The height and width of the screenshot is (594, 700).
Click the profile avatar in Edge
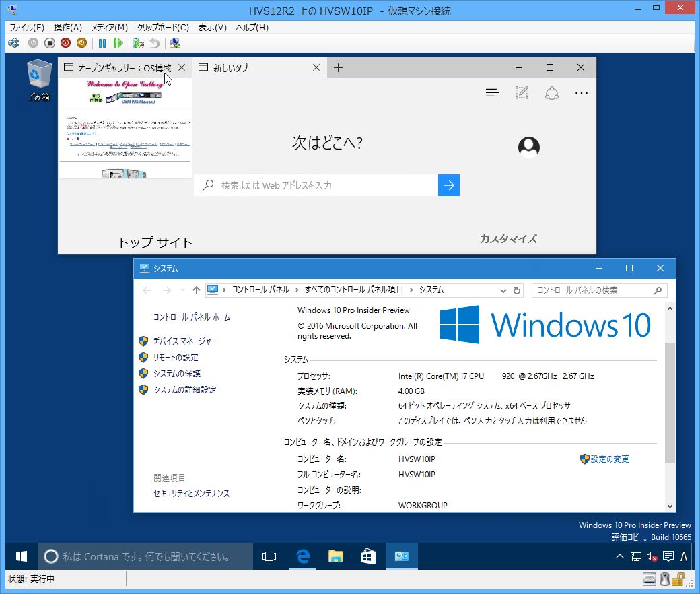(x=529, y=147)
